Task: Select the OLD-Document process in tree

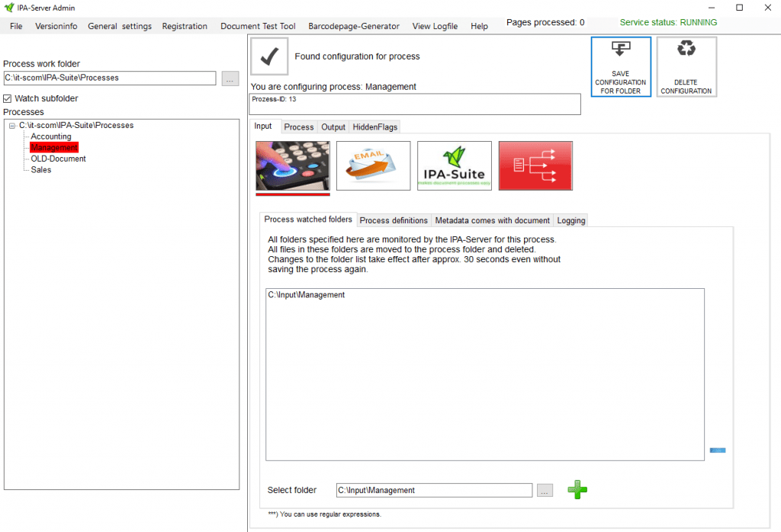Action: click(58, 159)
